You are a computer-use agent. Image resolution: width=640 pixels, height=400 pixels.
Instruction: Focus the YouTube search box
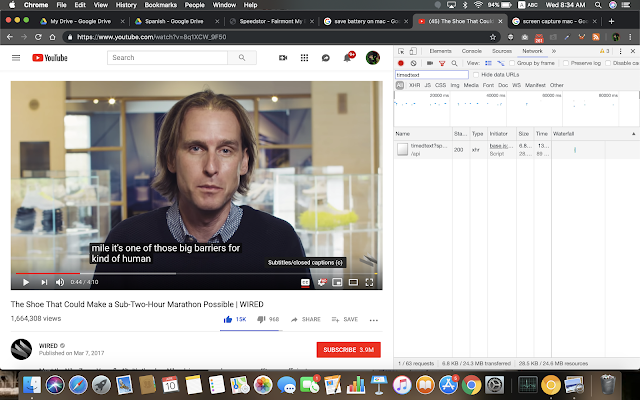click(167, 58)
